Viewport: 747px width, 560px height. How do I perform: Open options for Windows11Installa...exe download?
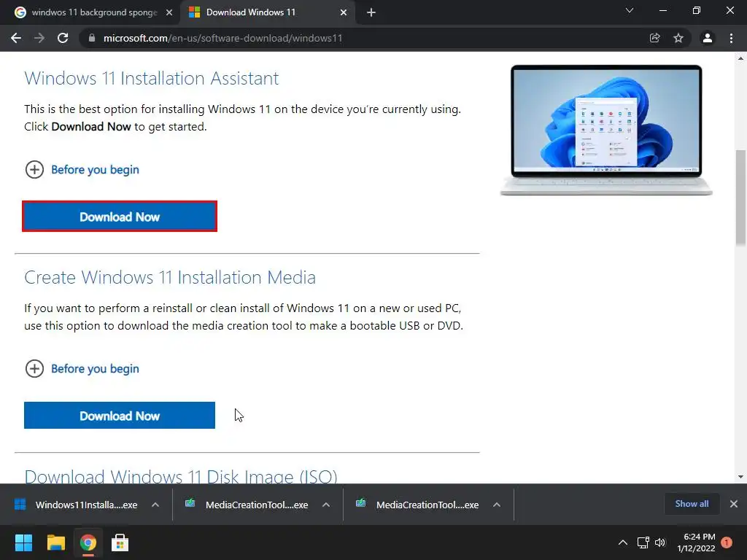click(x=155, y=505)
